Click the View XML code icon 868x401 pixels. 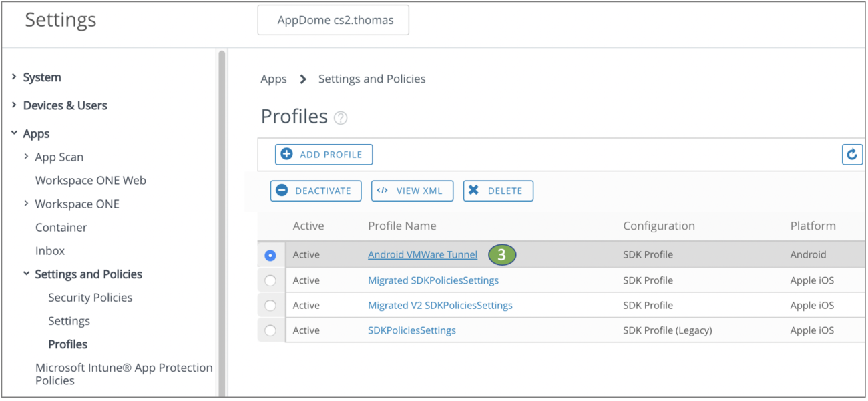[382, 191]
